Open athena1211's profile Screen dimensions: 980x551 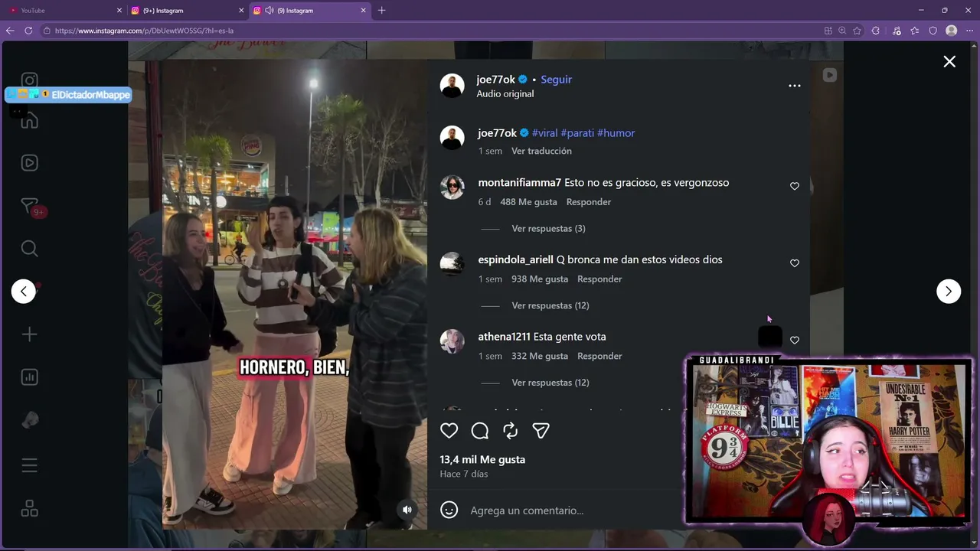click(504, 337)
